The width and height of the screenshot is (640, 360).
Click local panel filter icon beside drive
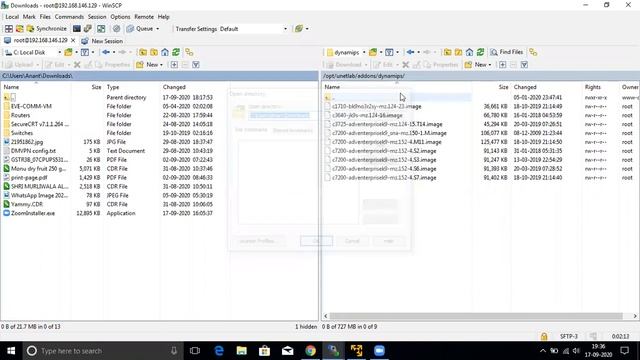(84, 52)
